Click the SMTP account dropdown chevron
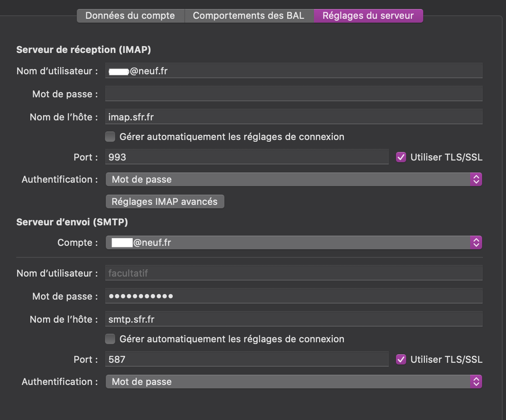The width and height of the screenshot is (506, 420). pos(476,242)
